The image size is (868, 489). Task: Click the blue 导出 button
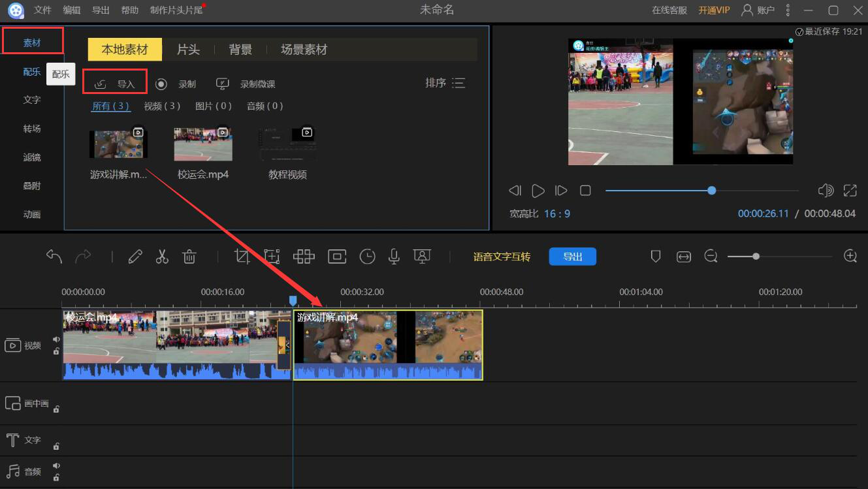tap(572, 257)
